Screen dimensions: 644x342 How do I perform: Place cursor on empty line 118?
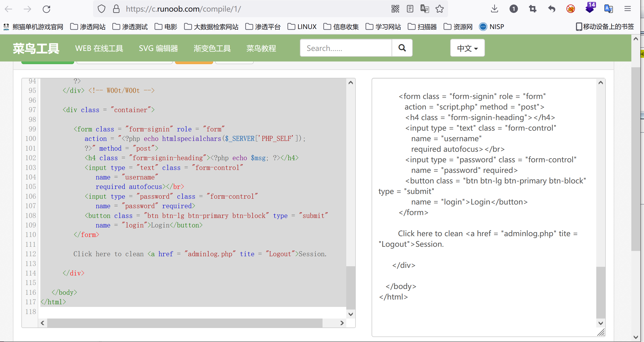193,312
